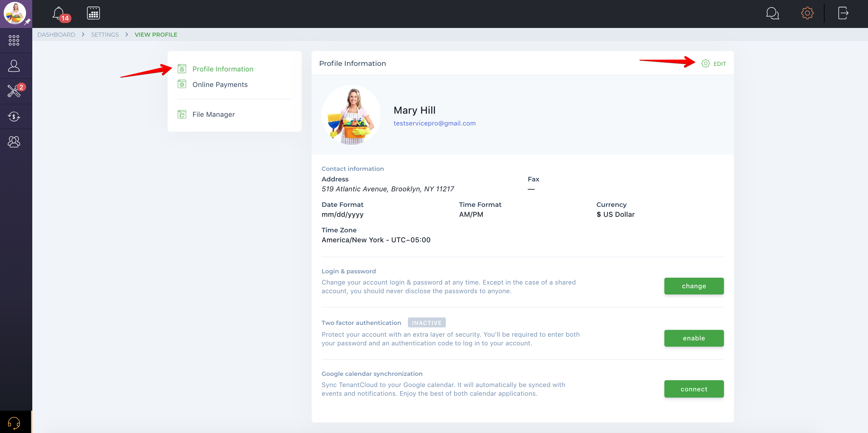
Task: Click the logout exit icon
Action: (843, 13)
